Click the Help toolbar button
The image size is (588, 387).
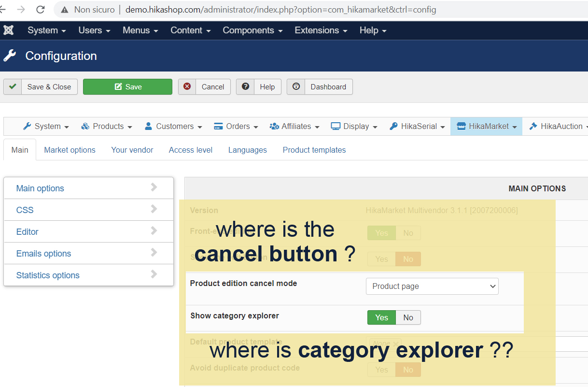[x=259, y=86]
